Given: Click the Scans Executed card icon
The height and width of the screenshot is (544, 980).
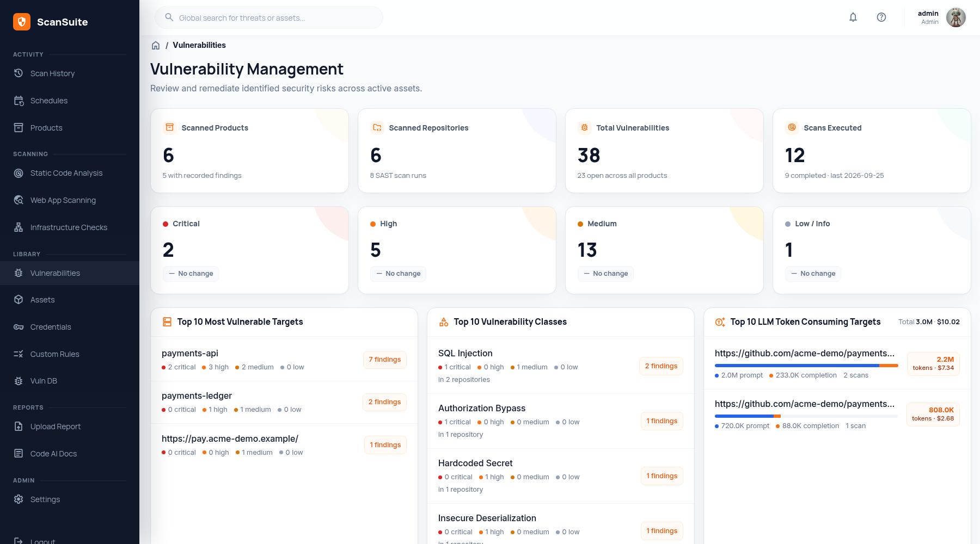Looking at the screenshot, I should (792, 127).
